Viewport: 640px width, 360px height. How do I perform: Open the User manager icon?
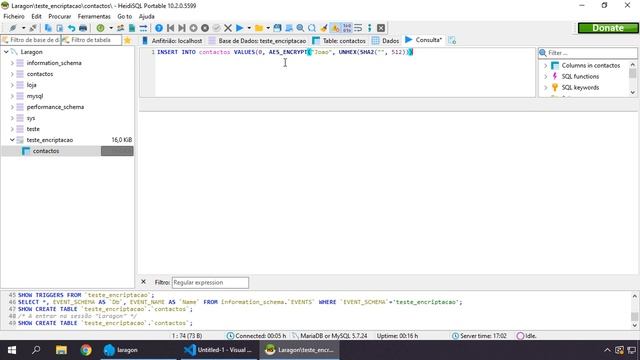point(120,28)
